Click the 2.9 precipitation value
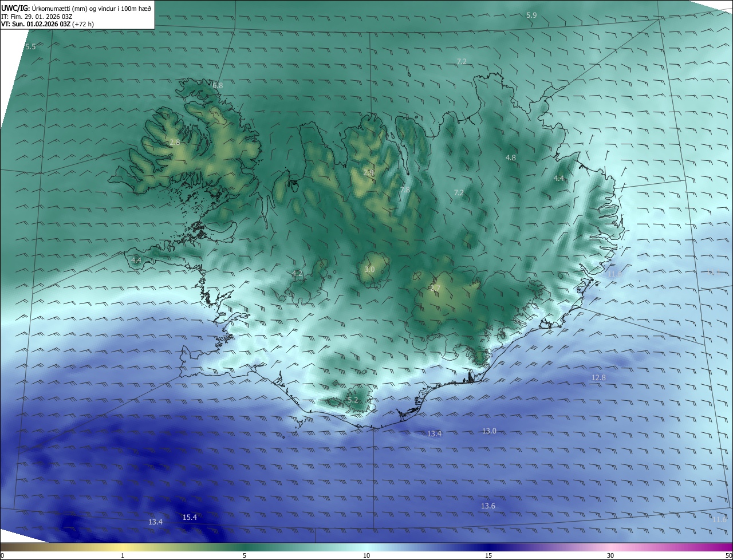This screenshot has width=733, height=560. click(368, 172)
